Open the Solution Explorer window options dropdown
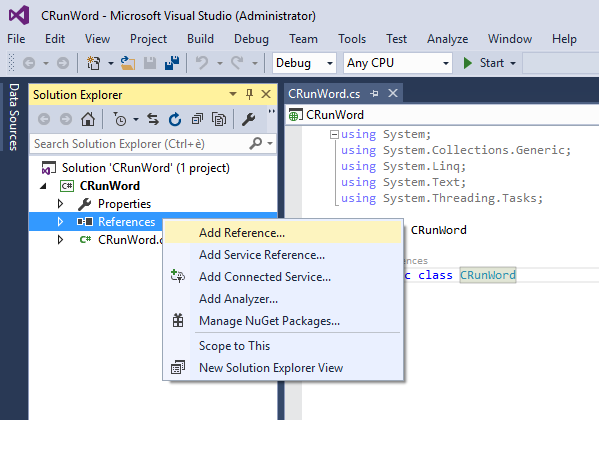The width and height of the screenshot is (601, 450). click(233, 94)
